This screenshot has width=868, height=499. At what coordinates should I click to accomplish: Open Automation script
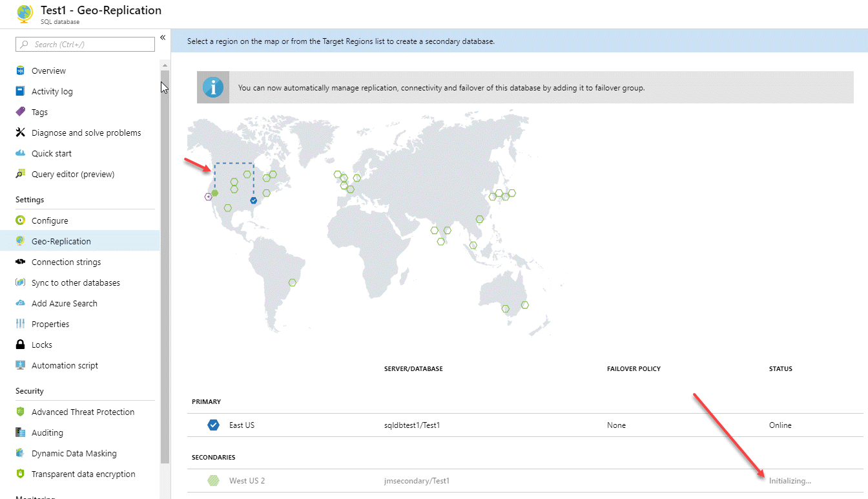65,365
